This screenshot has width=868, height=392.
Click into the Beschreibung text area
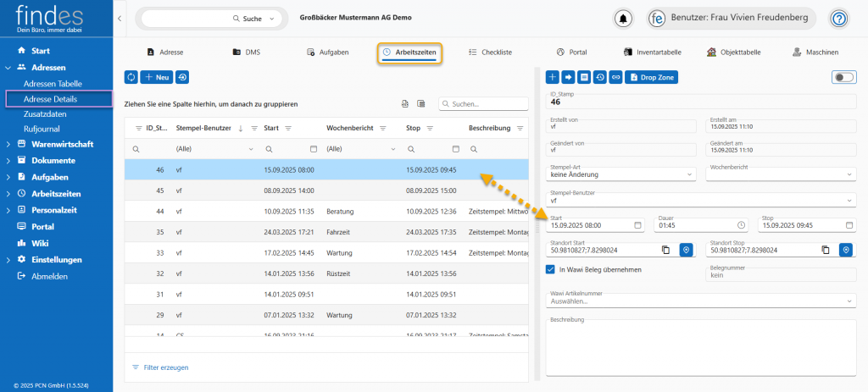pyautogui.click(x=700, y=347)
